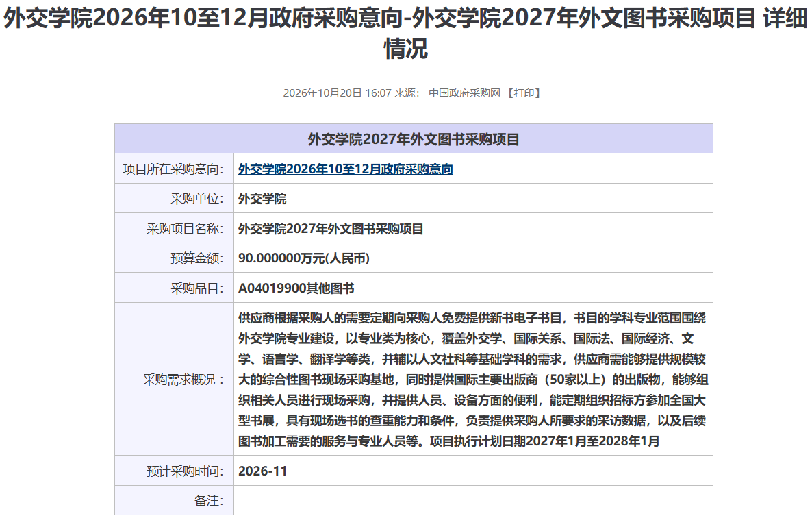Click the 预计采购时间 value 2026-11

point(262,471)
